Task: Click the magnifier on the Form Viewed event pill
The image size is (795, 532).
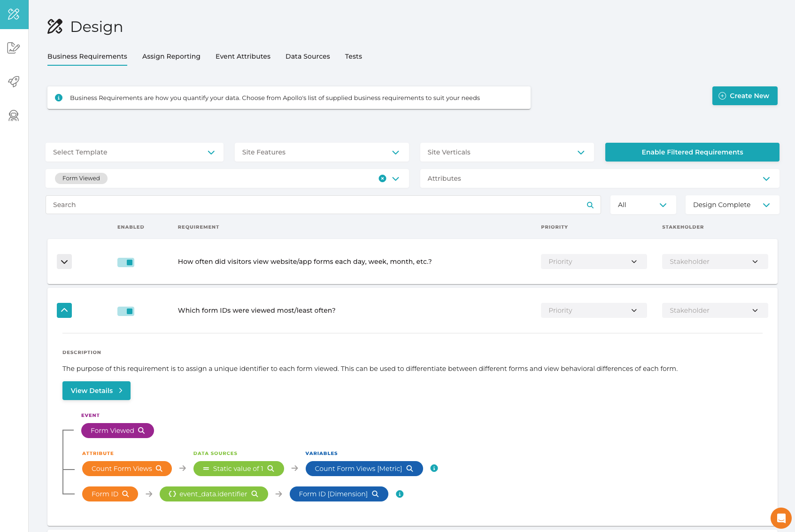Action: (x=142, y=430)
